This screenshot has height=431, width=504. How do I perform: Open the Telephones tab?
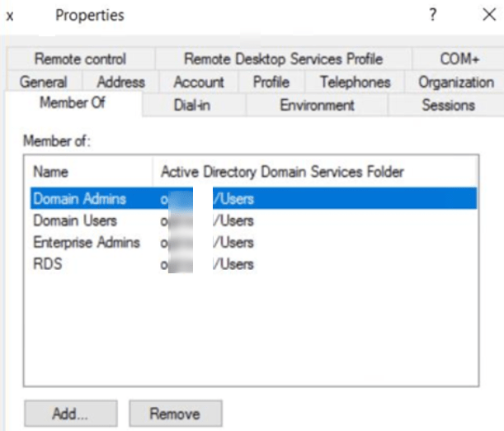tap(355, 83)
